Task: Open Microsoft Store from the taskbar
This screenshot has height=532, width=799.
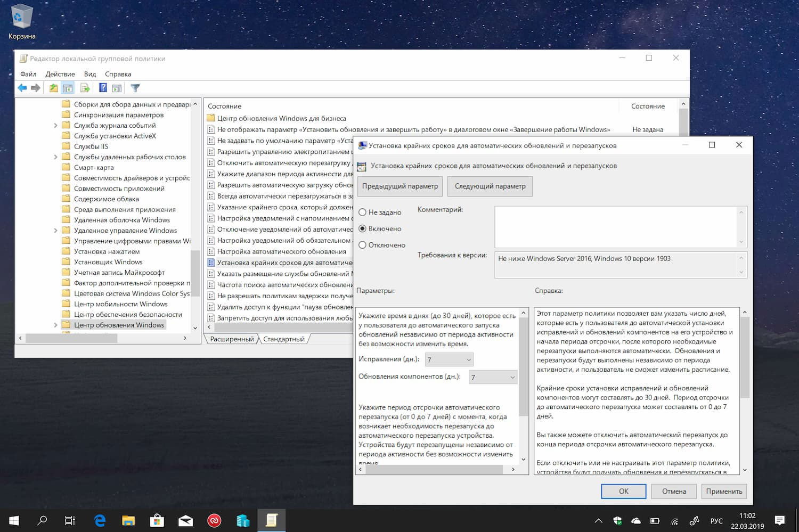Action: [157, 520]
